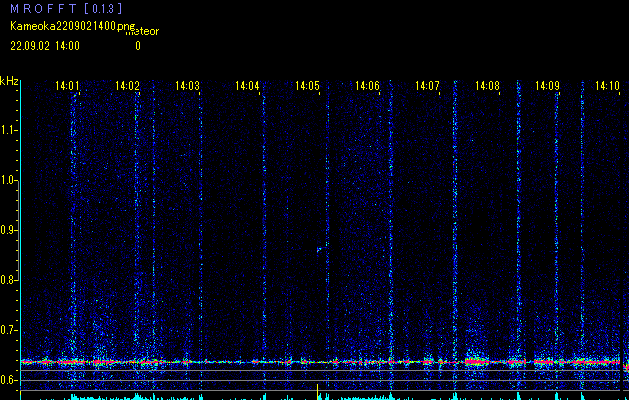
Task: Click the meteor count label
Action: tap(142, 32)
